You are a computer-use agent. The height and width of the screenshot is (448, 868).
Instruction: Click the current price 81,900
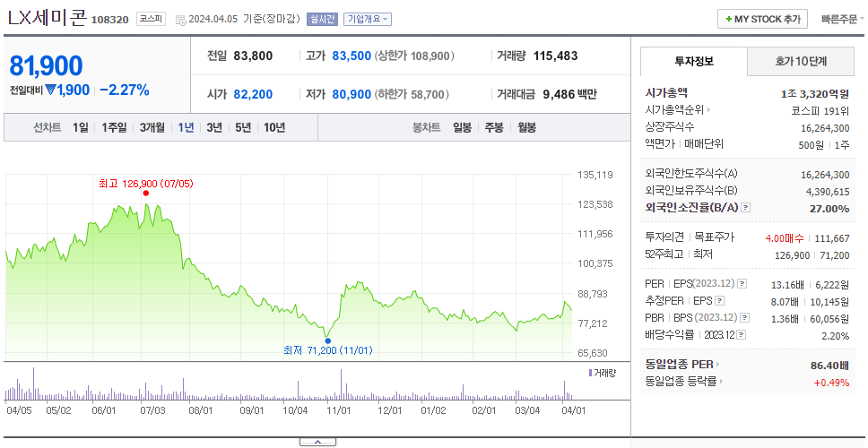(x=46, y=65)
